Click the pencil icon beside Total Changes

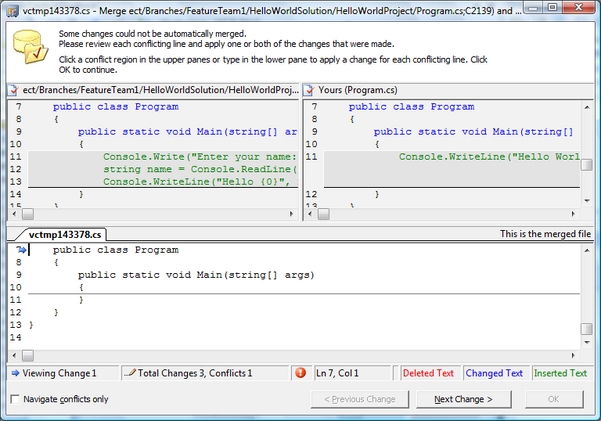(129, 373)
